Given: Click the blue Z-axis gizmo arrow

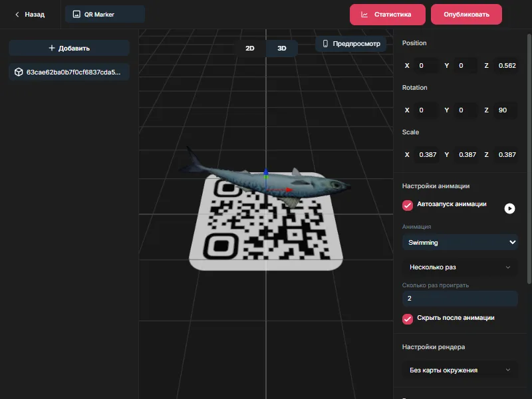Looking at the screenshot, I should coord(266,172).
